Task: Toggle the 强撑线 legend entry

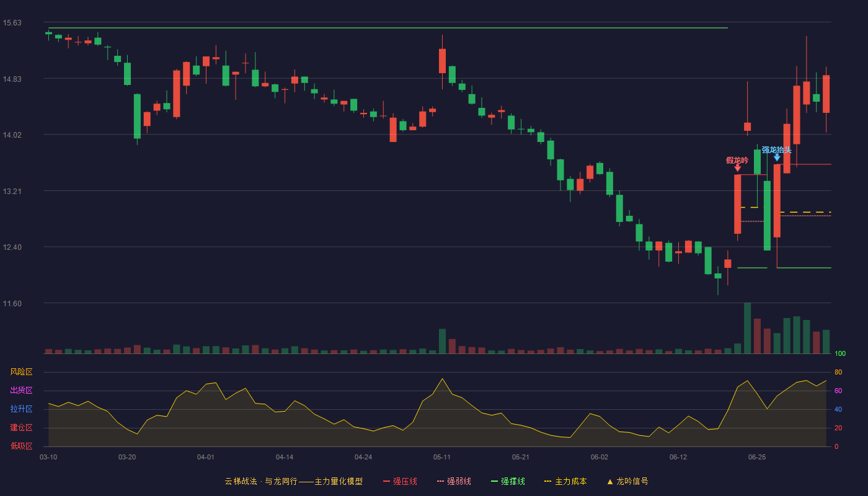Action: point(508,481)
